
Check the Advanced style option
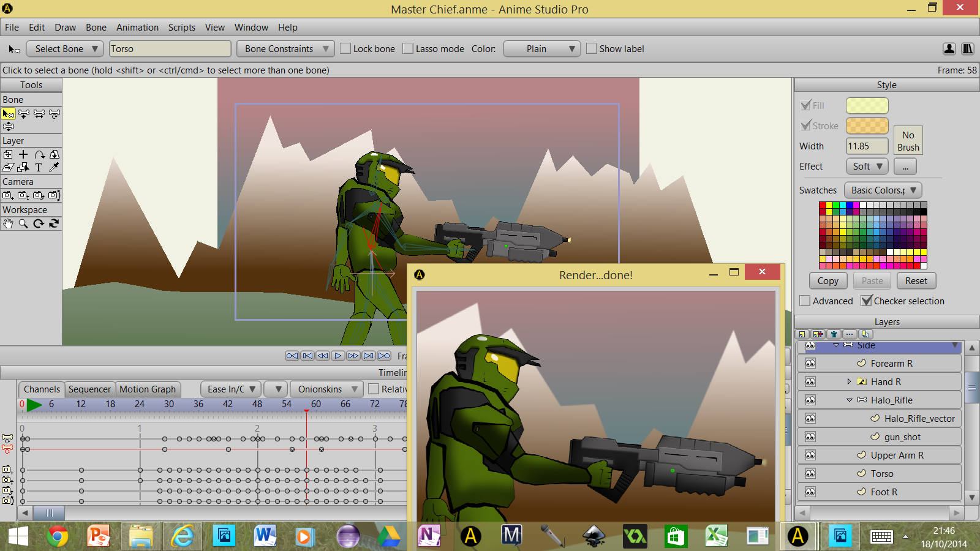(805, 301)
